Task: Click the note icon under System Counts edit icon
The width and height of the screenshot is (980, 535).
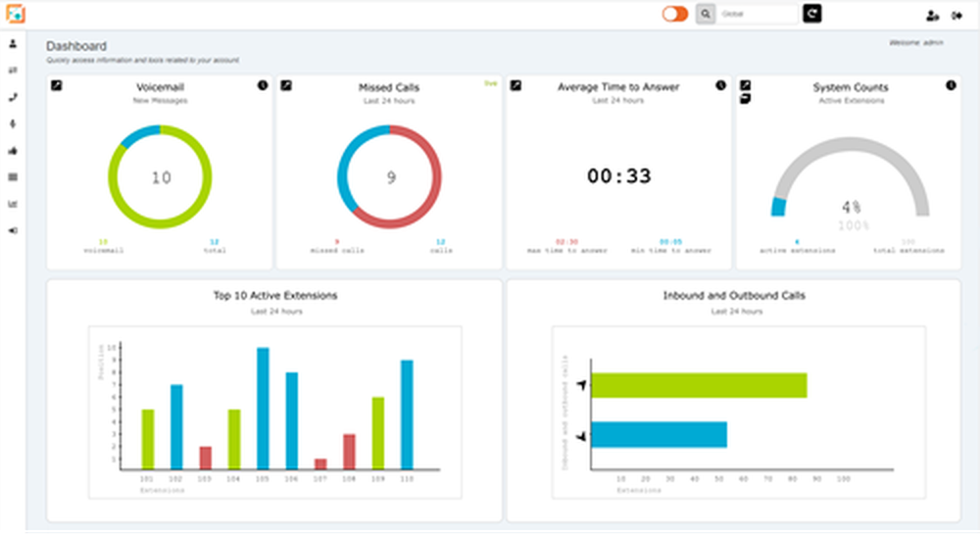Action: click(745, 99)
